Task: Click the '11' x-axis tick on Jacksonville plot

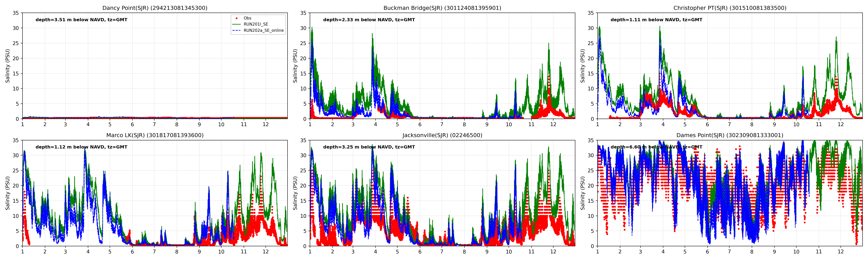Action: (x=531, y=252)
